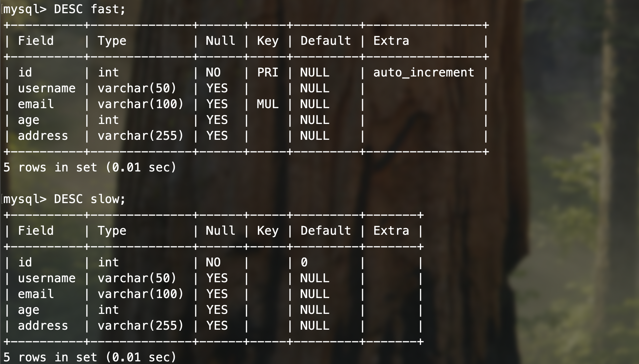
Task: Click the 'username' field in the fast table
Action: [46, 88]
